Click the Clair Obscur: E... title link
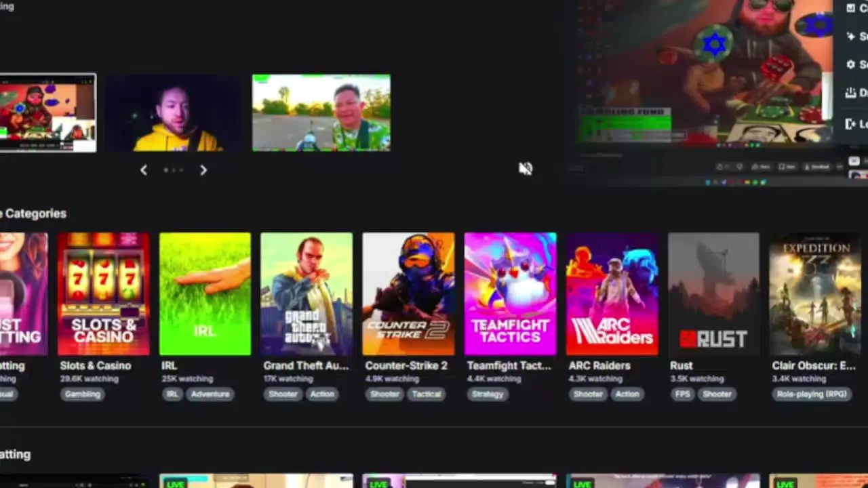This screenshot has width=868, height=488. pos(814,365)
